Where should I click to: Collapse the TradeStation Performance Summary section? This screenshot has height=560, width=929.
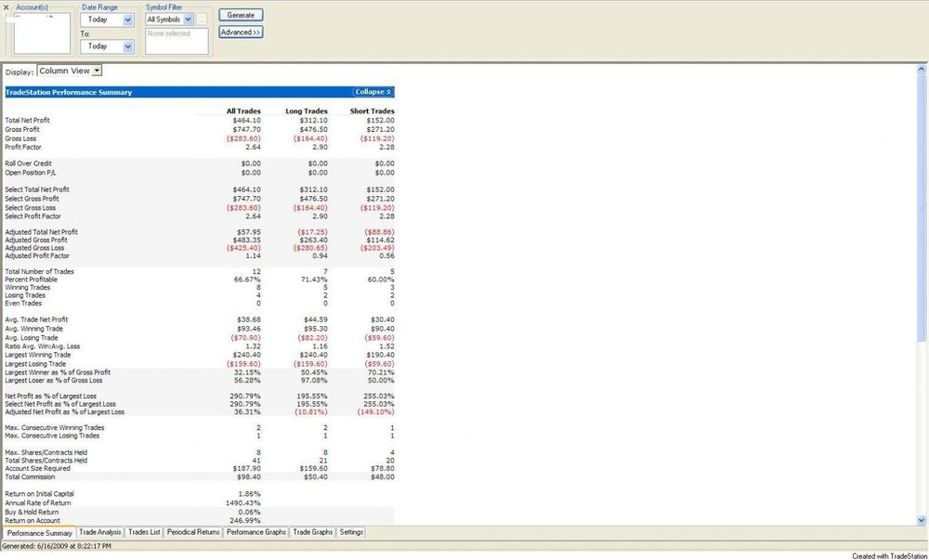(373, 92)
